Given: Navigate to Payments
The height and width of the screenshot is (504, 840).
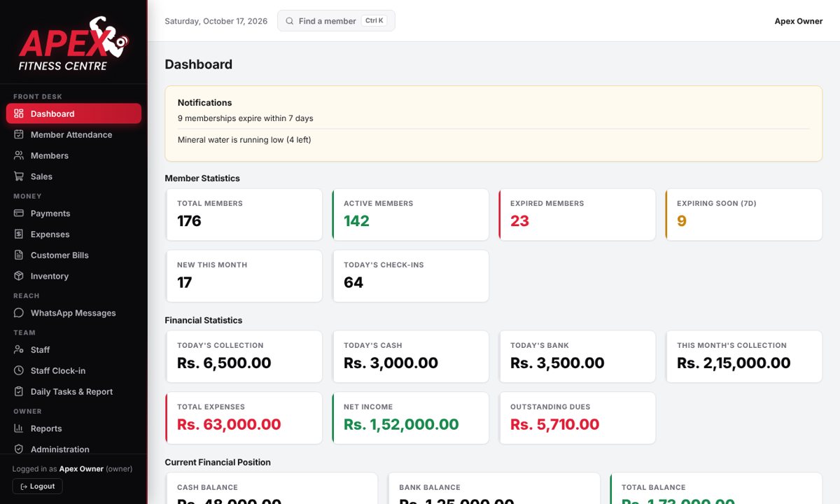Looking at the screenshot, I should point(73,213).
